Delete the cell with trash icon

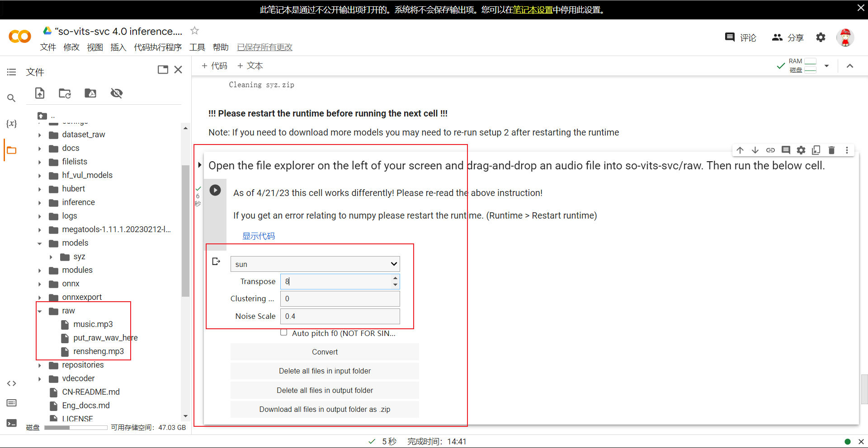coord(831,150)
